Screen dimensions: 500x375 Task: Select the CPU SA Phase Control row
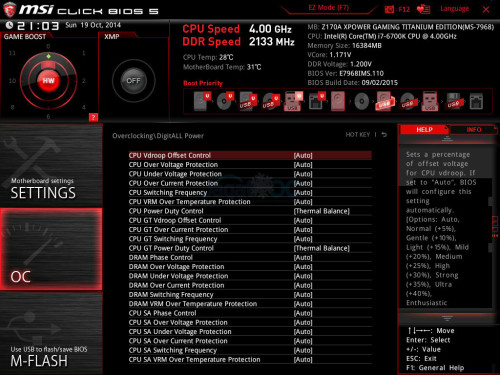[x=250, y=313]
